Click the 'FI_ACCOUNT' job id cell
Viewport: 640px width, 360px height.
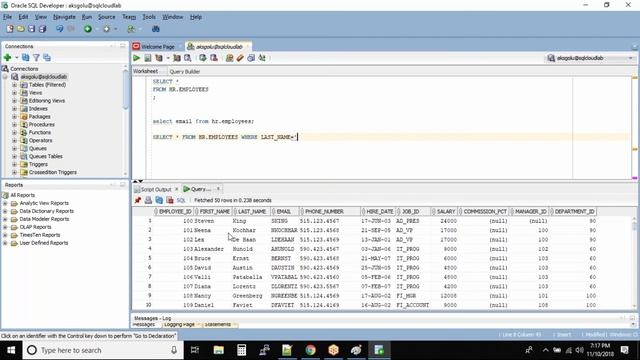[413, 305]
